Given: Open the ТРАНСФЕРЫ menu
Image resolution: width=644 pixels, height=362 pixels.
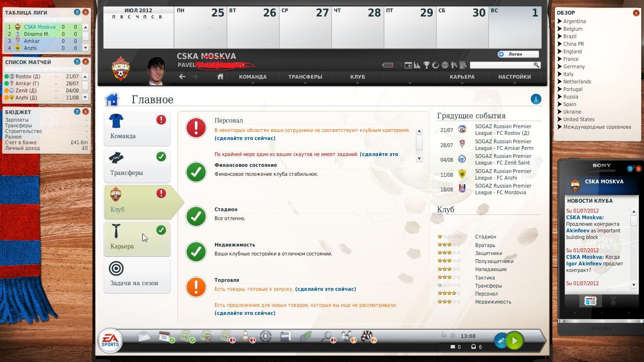Looking at the screenshot, I should [x=305, y=77].
